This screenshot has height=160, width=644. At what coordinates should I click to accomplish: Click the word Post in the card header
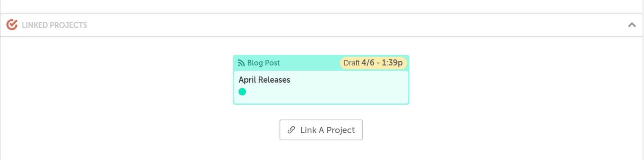(272, 63)
